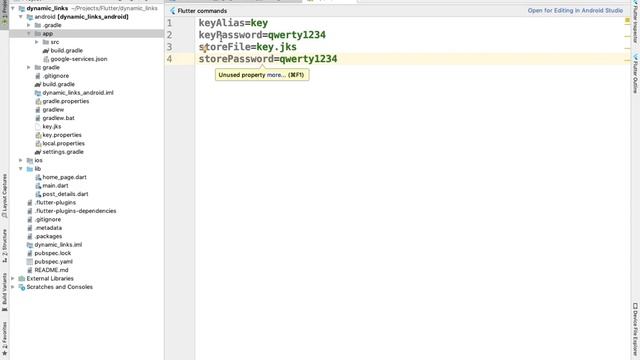This screenshot has width=640, height=360.
Task: Open dynamic_links_android.iml file
Action: click(x=78, y=93)
